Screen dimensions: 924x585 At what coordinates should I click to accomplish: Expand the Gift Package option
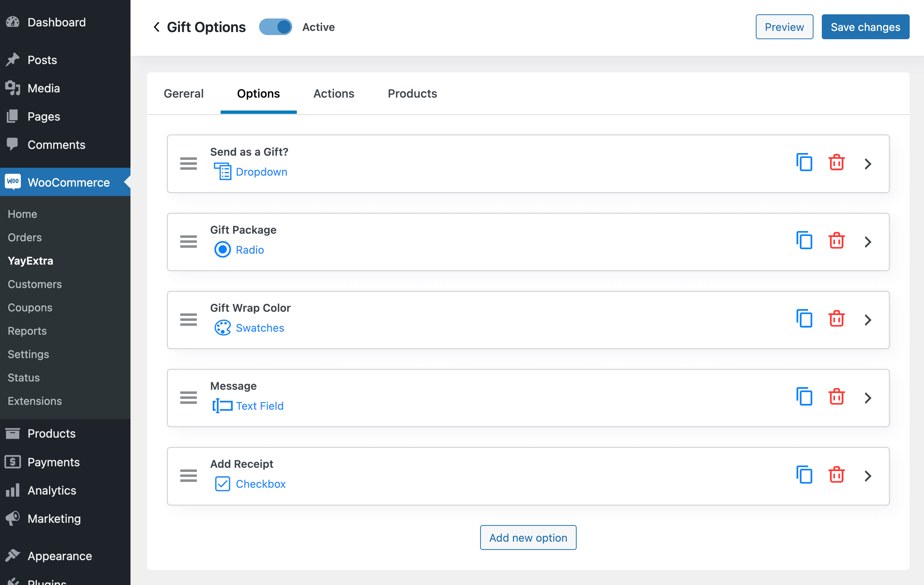tap(868, 242)
